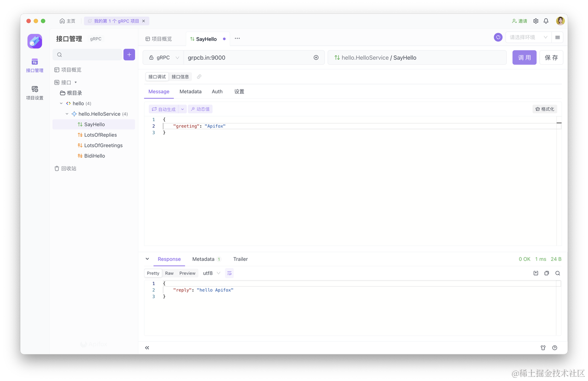Click the search box in the left panel
The height and width of the screenshot is (381, 588).
87,55
